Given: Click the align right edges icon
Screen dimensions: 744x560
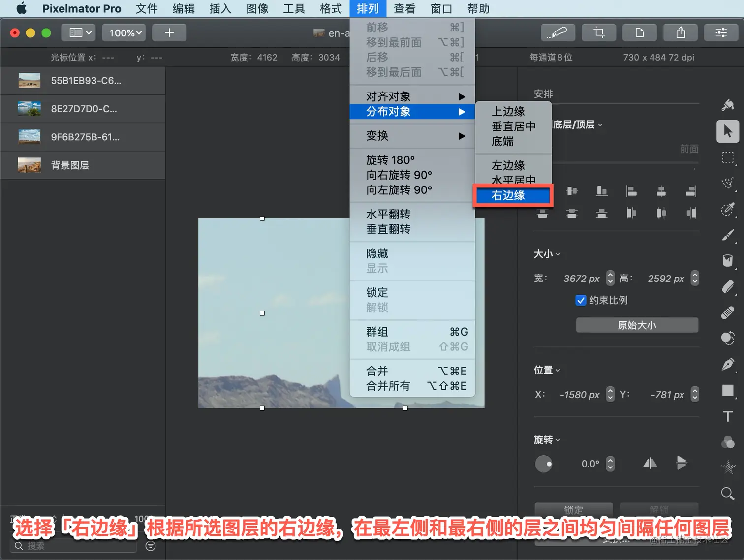Looking at the screenshot, I should [x=691, y=191].
